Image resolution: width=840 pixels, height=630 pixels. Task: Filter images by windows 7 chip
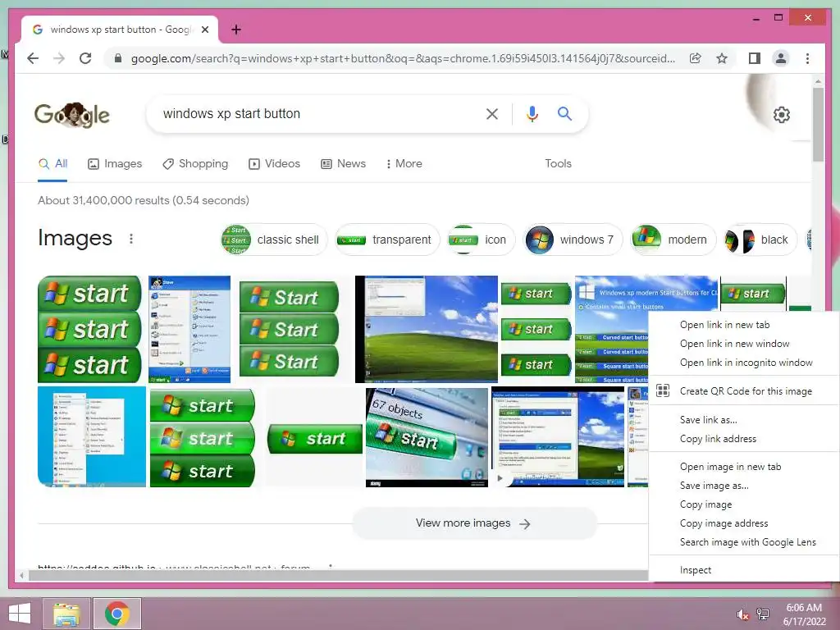[x=572, y=240]
